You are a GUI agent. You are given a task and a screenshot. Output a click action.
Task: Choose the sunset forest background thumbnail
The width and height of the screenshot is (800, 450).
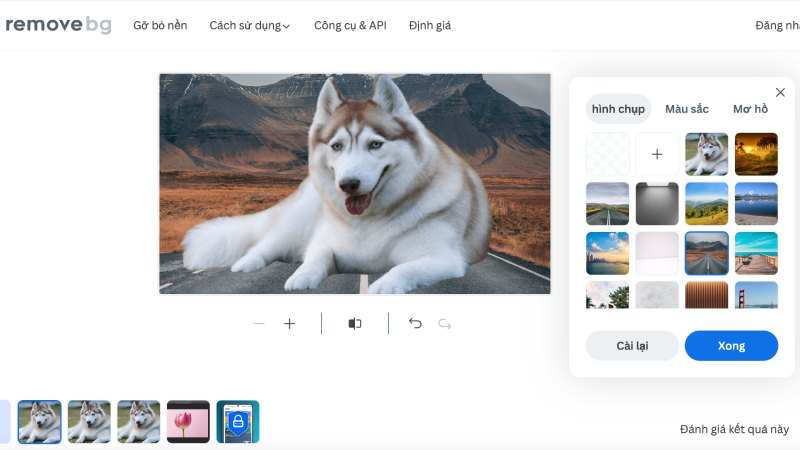(756, 154)
